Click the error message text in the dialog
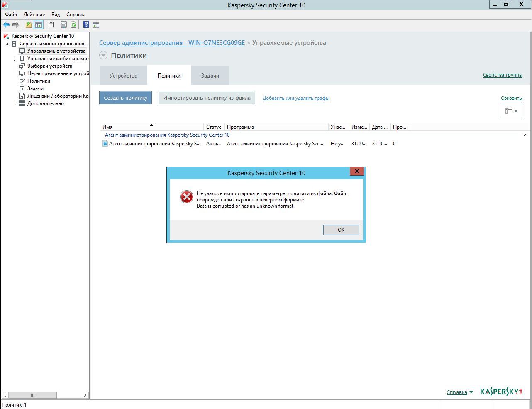This screenshot has height=409, width=532. (271, 200)
